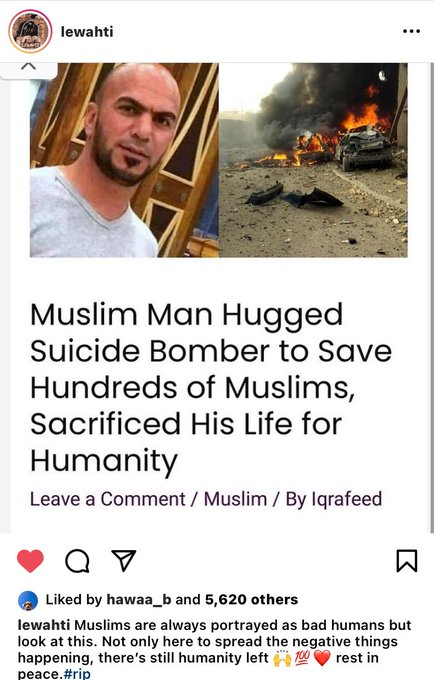Unlike the post via the red heart

(30, 560)
